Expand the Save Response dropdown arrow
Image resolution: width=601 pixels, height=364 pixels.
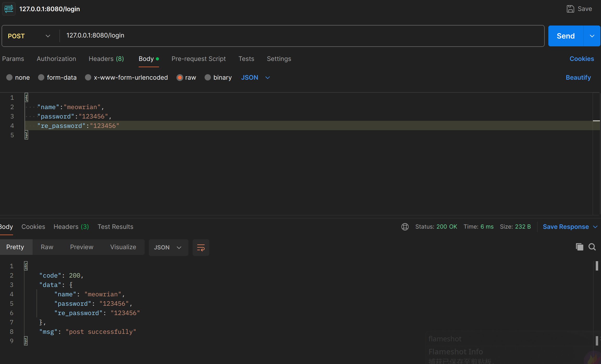pos(595,227)
